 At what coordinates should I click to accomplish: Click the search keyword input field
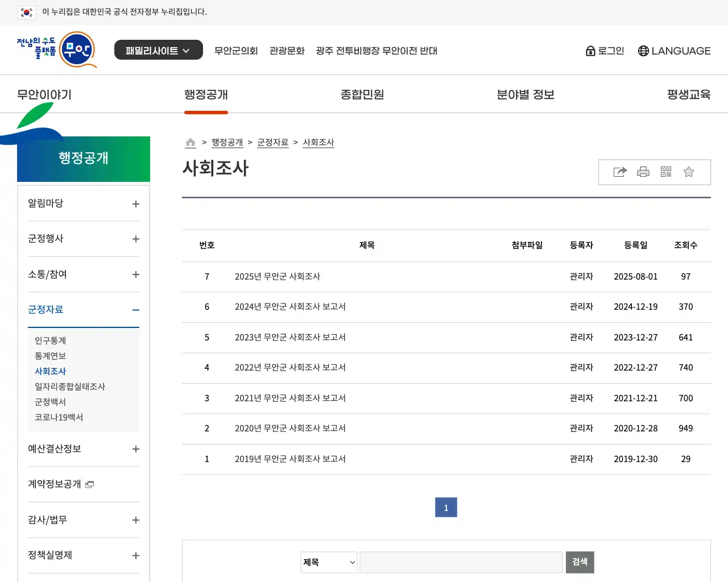pyautogui.click(x=461, y=562)
